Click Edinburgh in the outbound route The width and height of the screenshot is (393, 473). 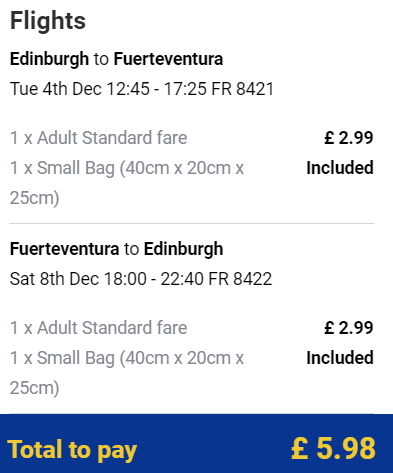click(49, 59)
